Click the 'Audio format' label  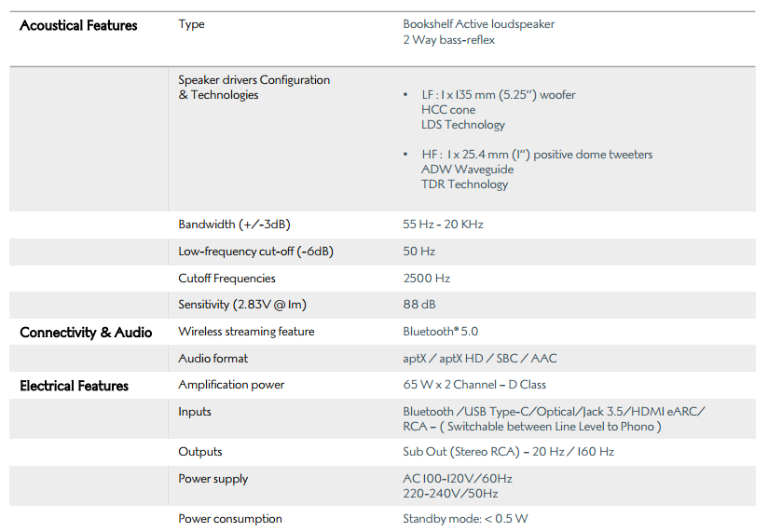coord(213,359)
